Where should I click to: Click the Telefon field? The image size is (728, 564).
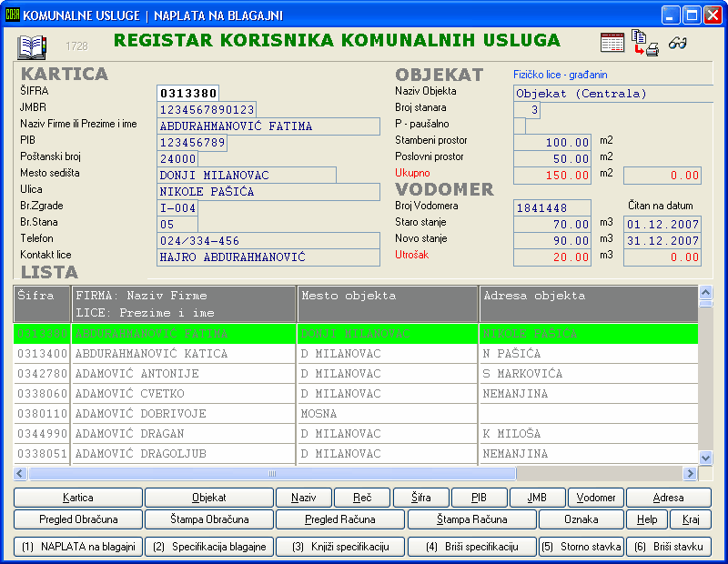[x=268, y=241]
